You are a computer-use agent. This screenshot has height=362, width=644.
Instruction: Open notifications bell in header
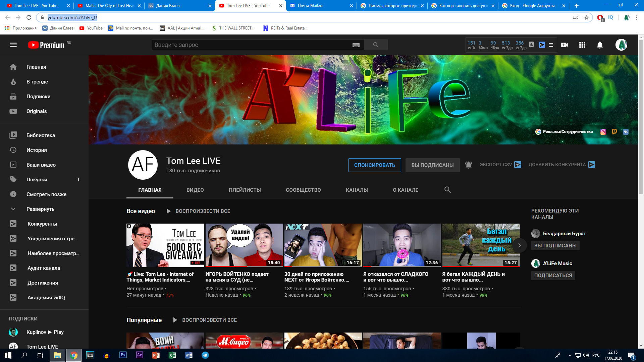600,45
